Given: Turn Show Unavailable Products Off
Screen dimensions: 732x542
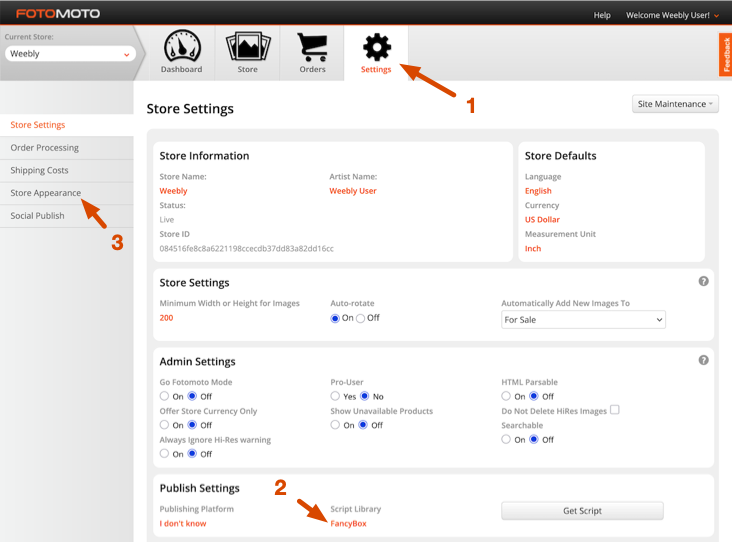Looking at the screenshot, I should 363,424.
